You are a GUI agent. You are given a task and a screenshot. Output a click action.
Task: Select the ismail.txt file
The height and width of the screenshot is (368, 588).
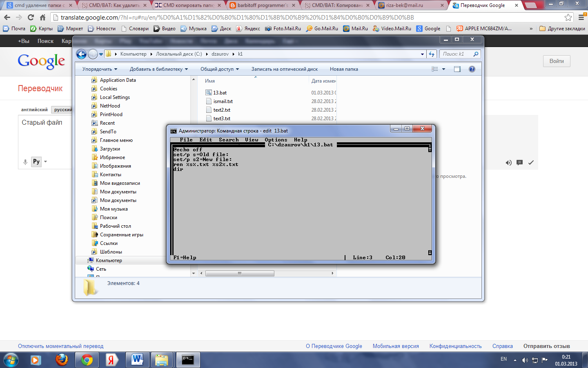click(x=223, y=101)
